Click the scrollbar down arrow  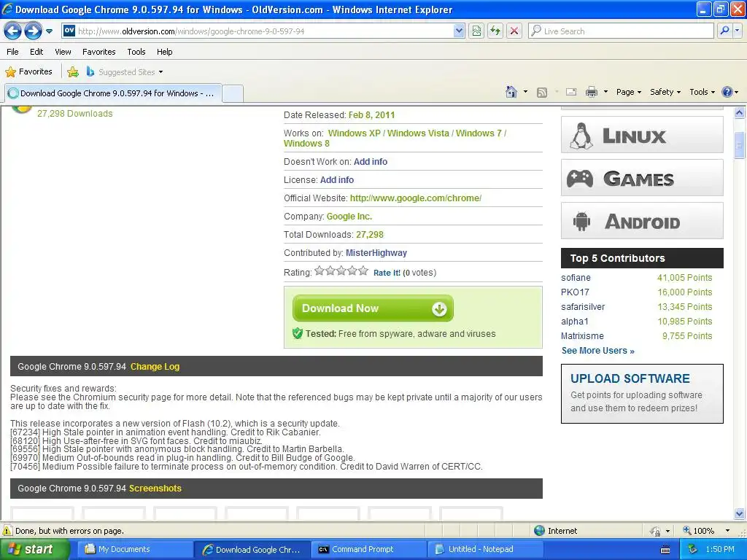pos(740,513)
